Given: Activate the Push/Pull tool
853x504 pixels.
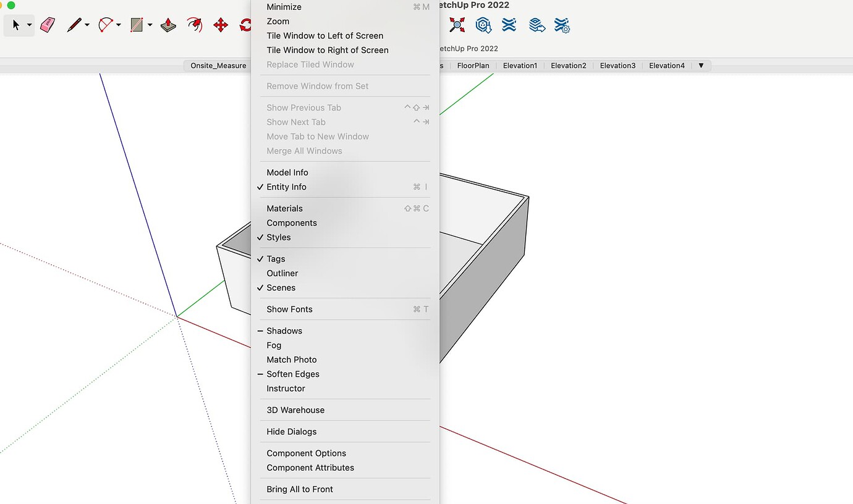Looking at the screenshot, I should [168, 25].
